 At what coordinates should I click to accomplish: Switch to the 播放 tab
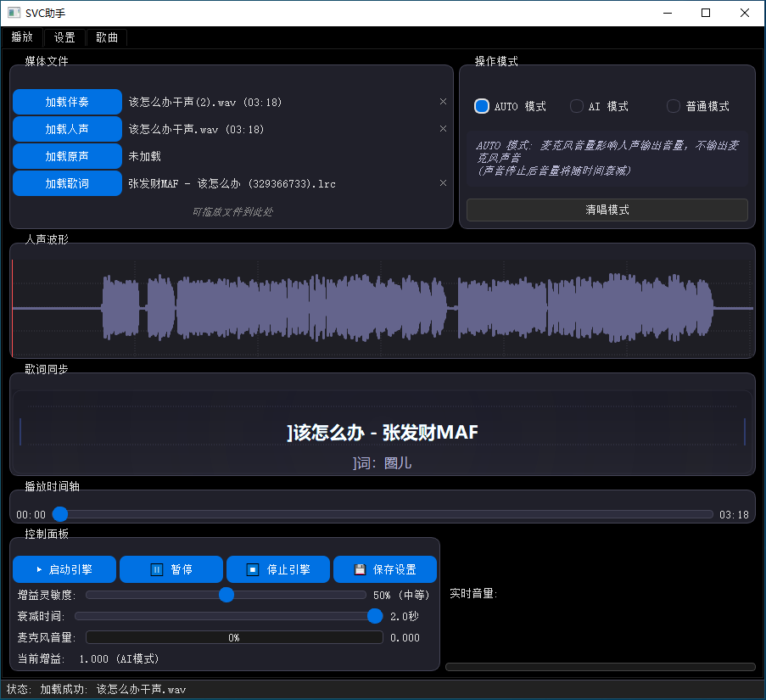[22, 37]
